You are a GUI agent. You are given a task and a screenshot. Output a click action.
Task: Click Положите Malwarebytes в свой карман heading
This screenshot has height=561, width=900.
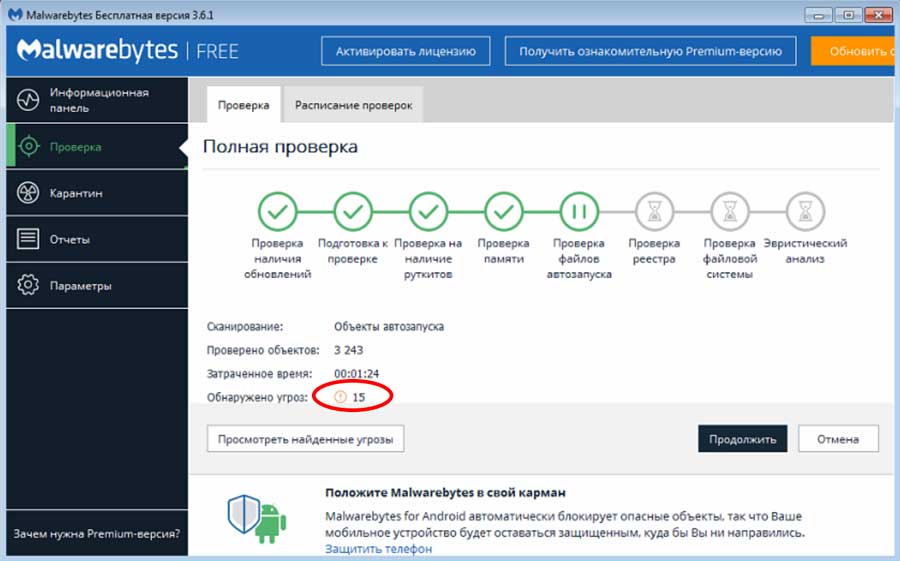(x=445, y=492)
